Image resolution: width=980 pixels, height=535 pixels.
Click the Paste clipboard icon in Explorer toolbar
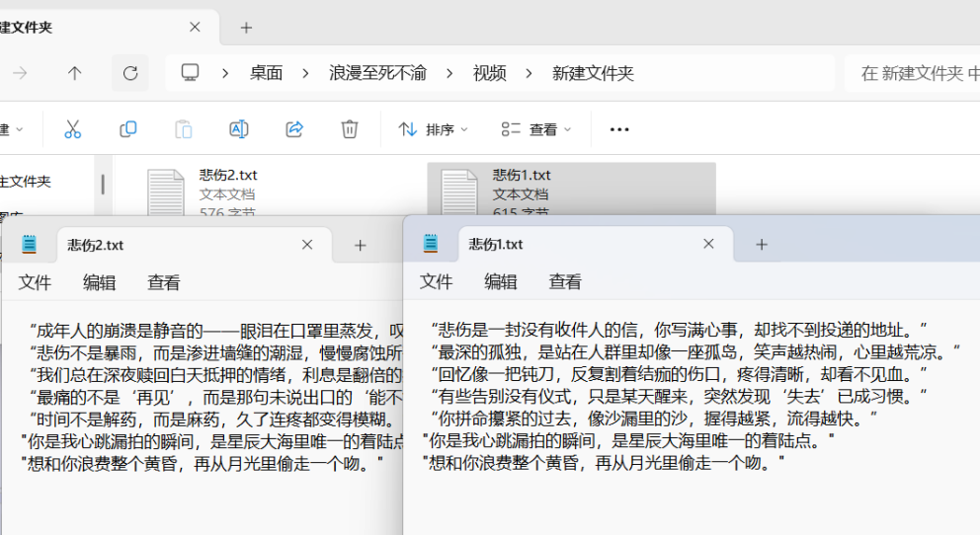click(x=183, y=129)
